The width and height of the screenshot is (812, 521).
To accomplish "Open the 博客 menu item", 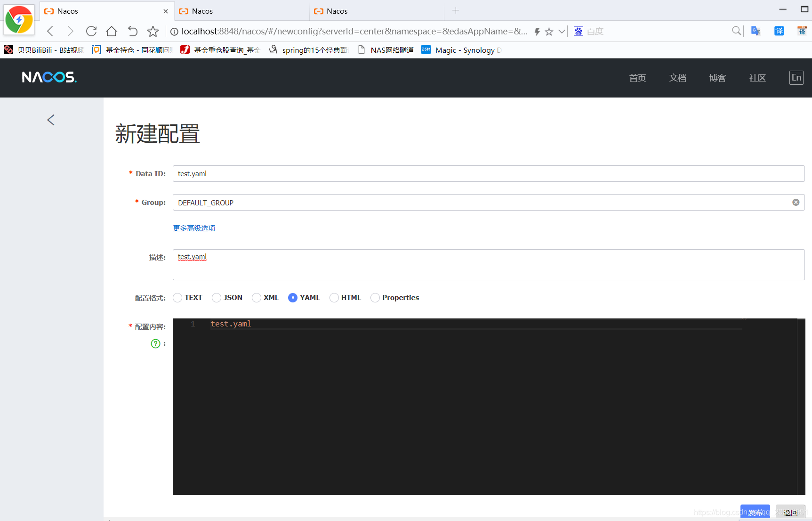I will pos(717,78).
